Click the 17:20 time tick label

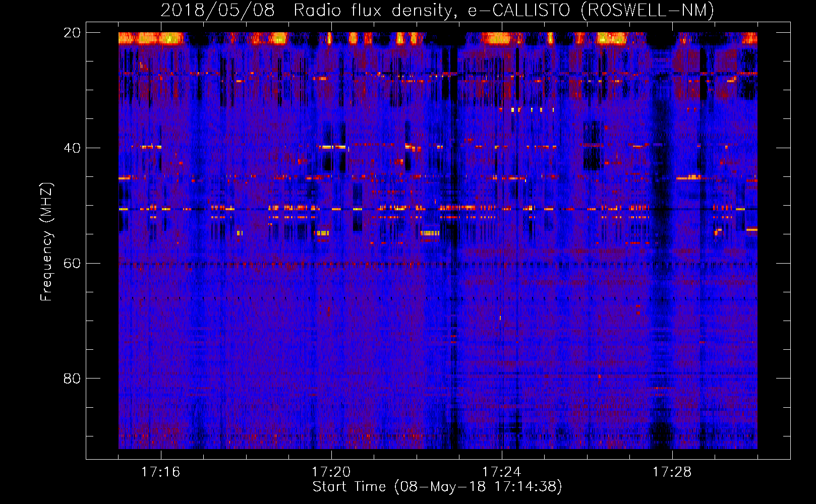(x=331, y=472)
